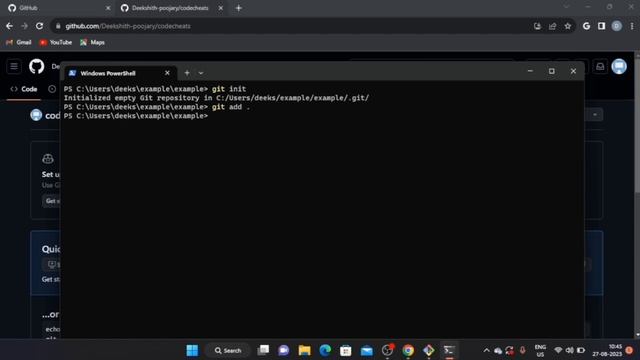Open the Maps bookmark

pos(93,42)
